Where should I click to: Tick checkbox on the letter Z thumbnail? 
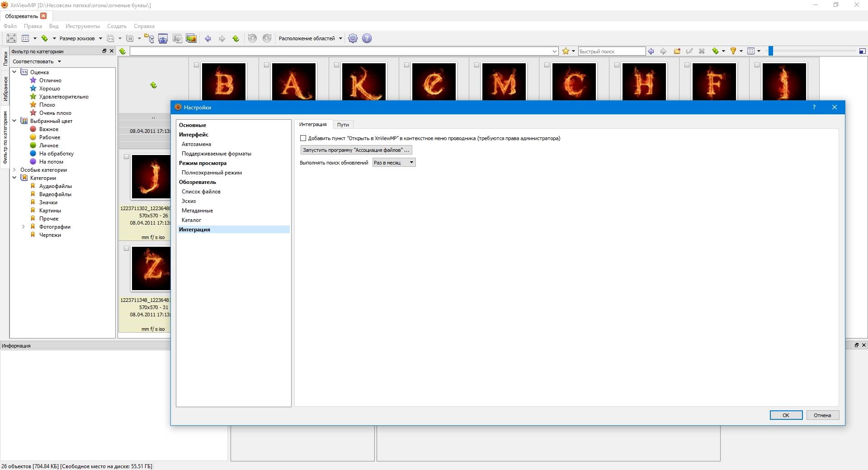coord(126,249)
